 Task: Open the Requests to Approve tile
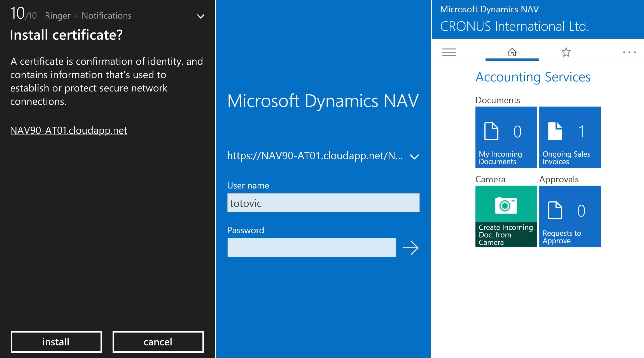point(570,216)
